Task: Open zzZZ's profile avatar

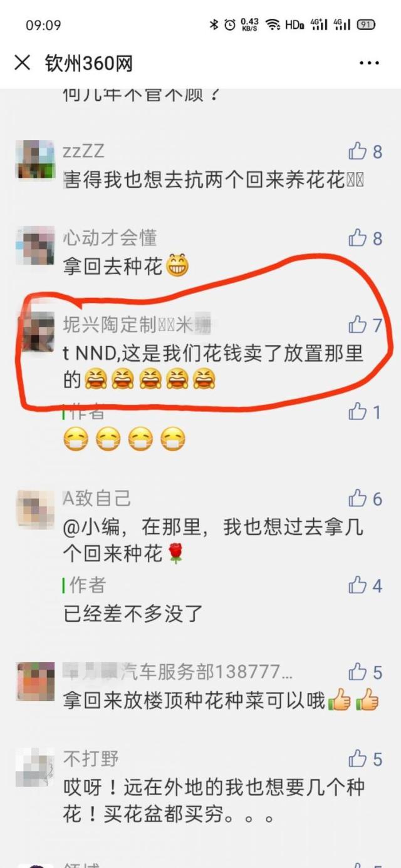Action: (35, 160)
